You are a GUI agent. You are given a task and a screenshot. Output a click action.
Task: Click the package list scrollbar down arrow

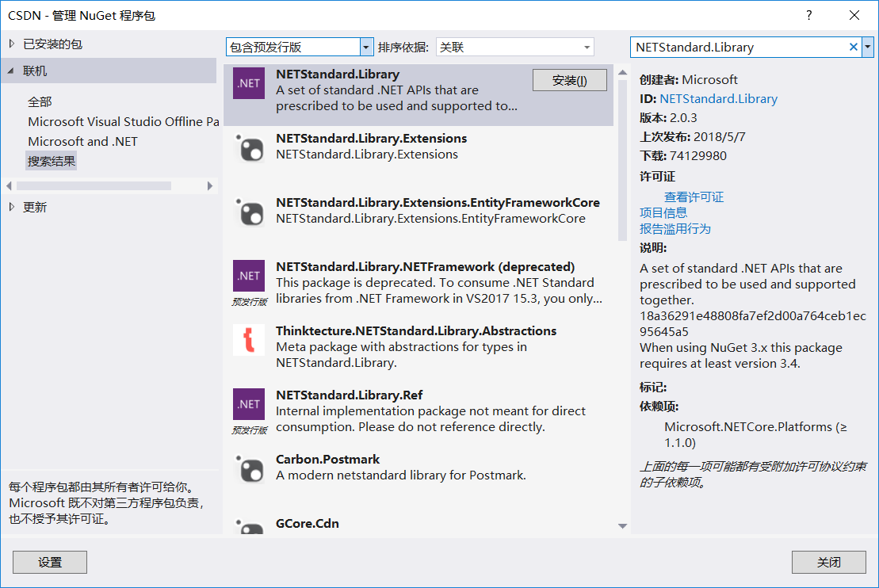pyautogui.click(x=622, y=525)
